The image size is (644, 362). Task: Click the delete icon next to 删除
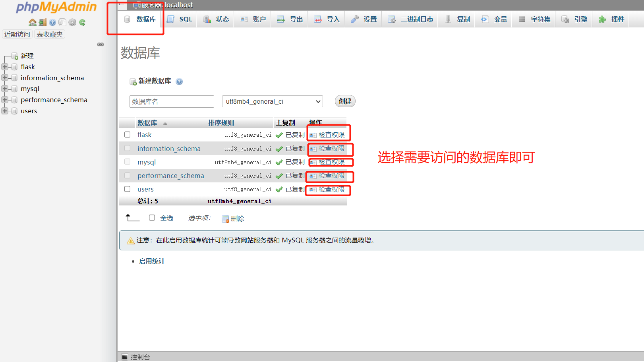pyautogui.click(x=225, y=219)
